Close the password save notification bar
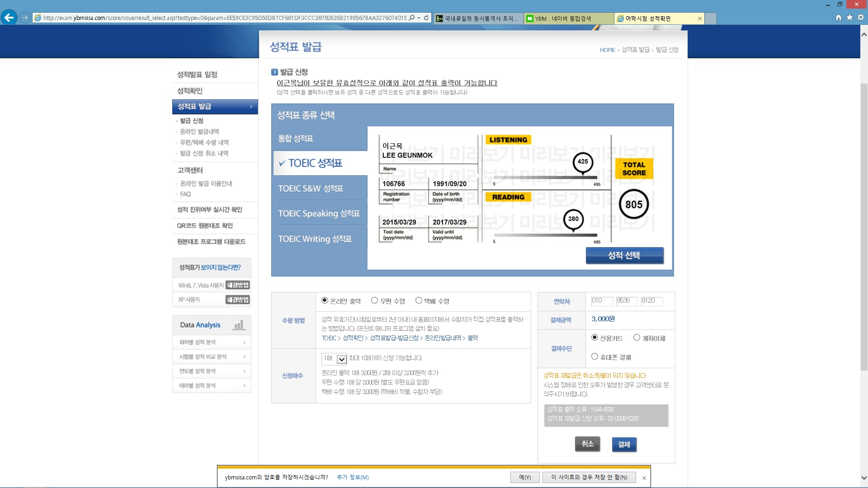Viewport: 868px width, 488px height. click(644, 478)
